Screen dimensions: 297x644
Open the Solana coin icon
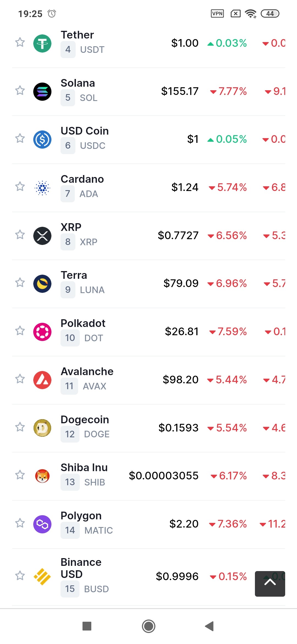click(x=42, y=91)
